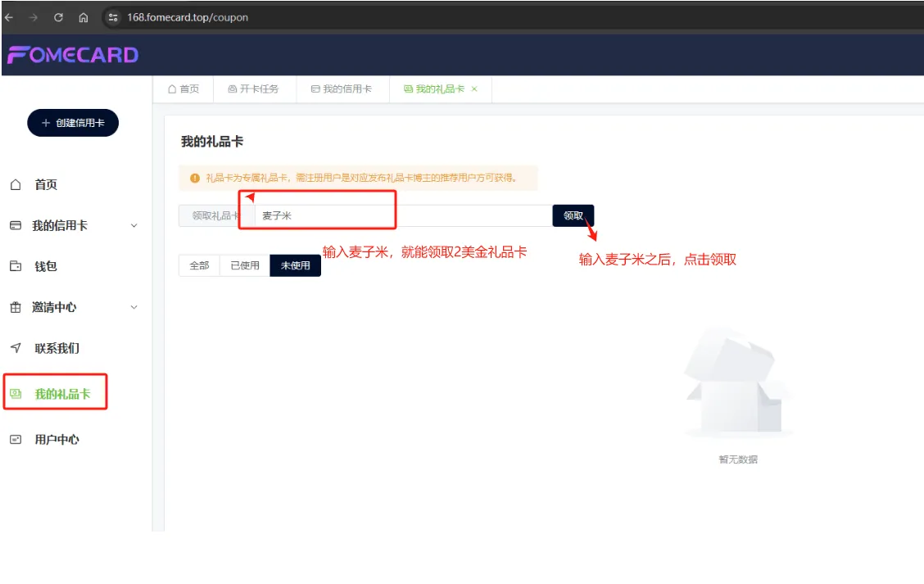Click the 创建信用卡 button
This screenshot has width=924, height=584.
click(73, 121)
